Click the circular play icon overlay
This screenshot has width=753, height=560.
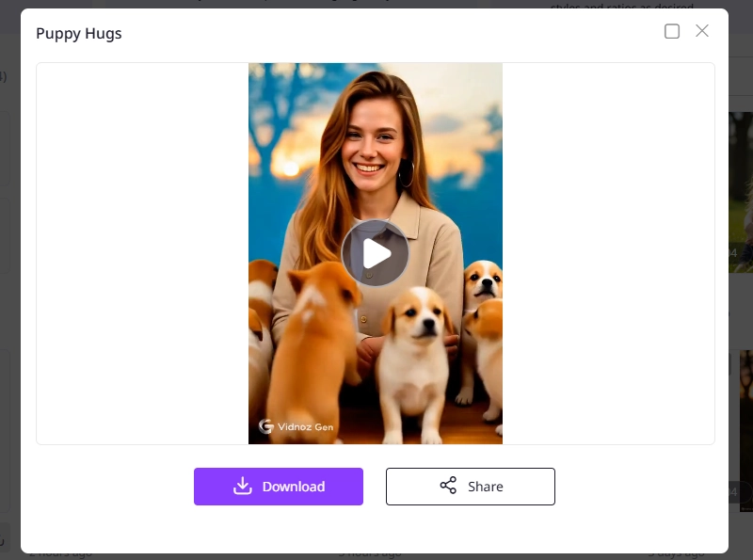click(376, 252)
